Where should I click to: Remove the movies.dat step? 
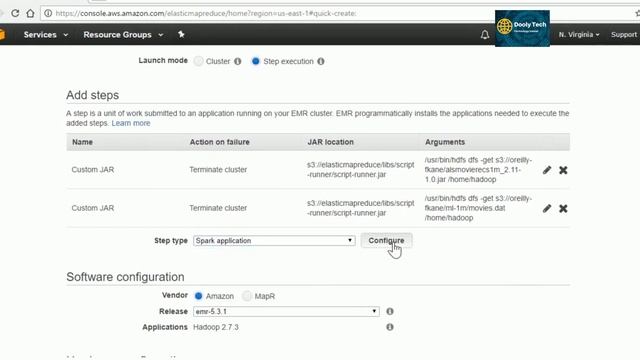563,208
